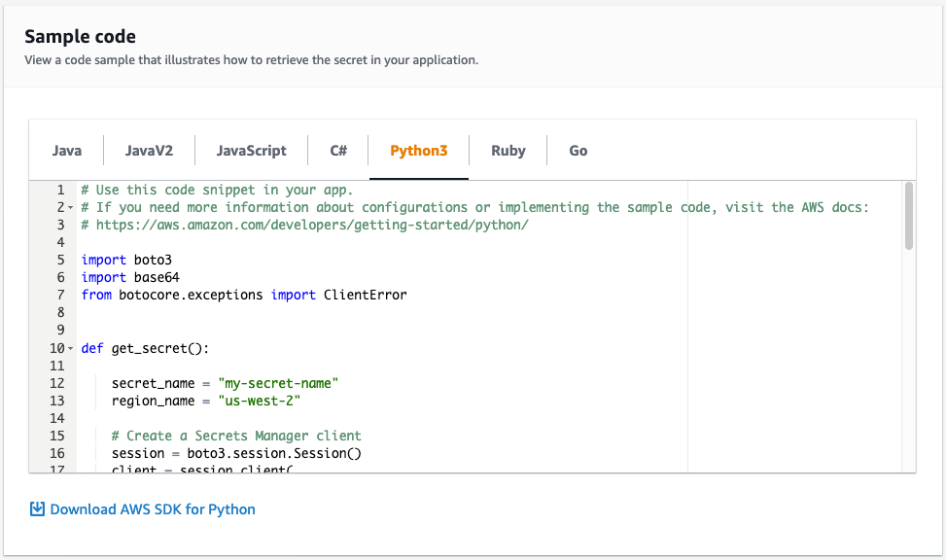Select the Python3 tab
Viewport: 946px width, 560px height.
418,150
